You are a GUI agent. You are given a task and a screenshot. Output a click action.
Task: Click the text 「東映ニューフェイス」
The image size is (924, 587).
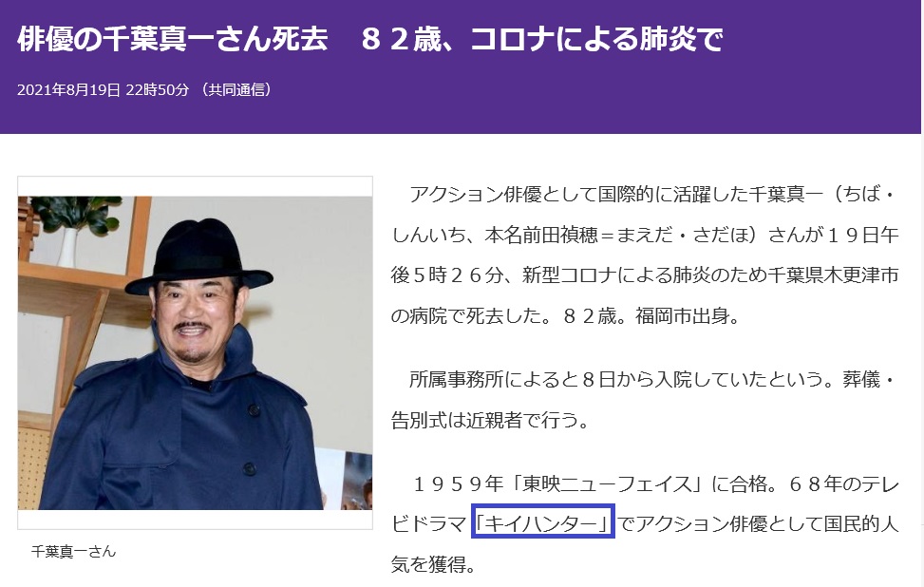[x=609, y=484]
